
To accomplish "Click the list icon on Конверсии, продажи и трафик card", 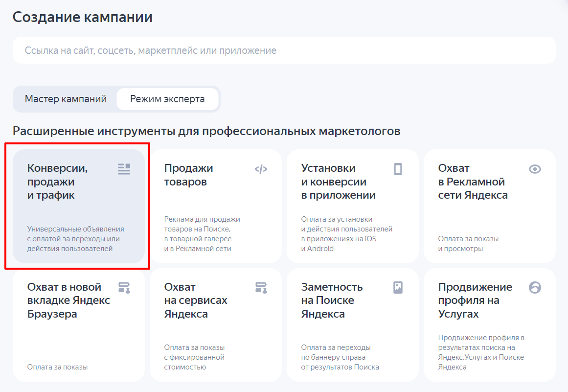I will point(124,169).
